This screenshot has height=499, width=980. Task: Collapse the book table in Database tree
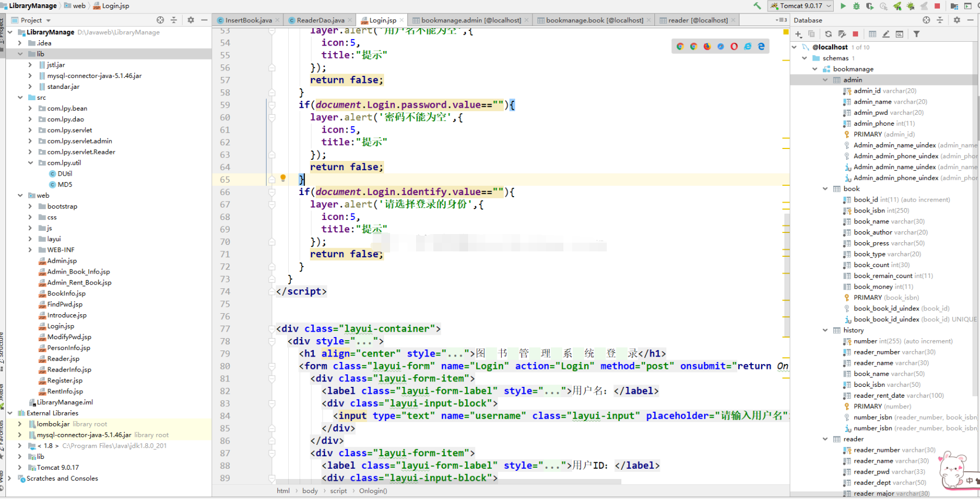point(826,189)
